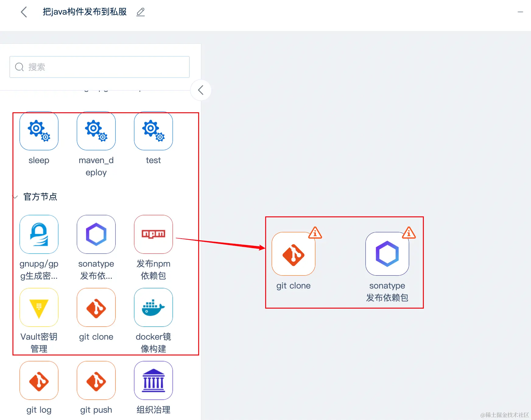This screenshot has height=420, width=531.
Task: Click 'git clone' label under canvas node
Action: click(x=294, y=286)
